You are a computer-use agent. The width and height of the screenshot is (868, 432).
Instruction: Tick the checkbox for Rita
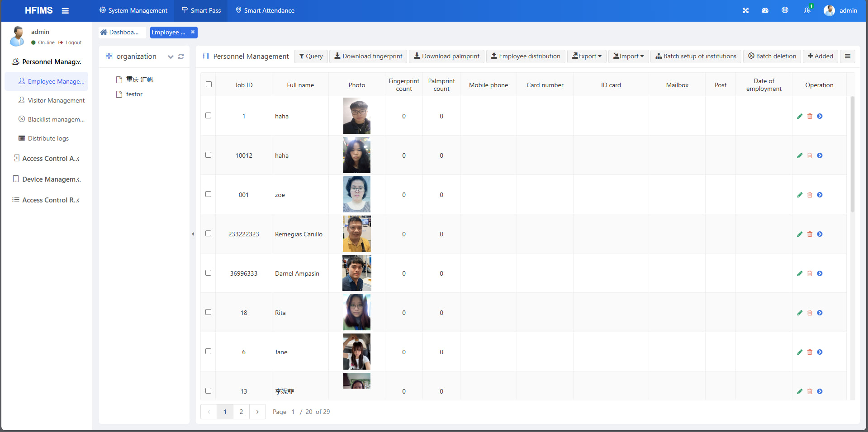click(209, 312)
